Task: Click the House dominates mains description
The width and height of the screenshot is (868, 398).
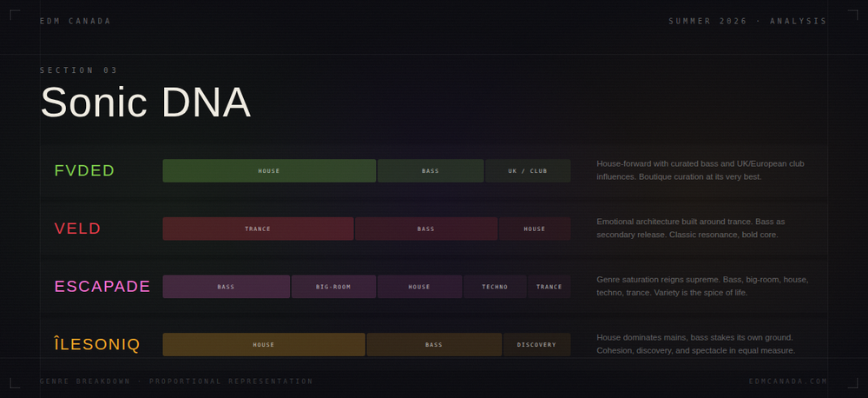Action: point(696,343)
